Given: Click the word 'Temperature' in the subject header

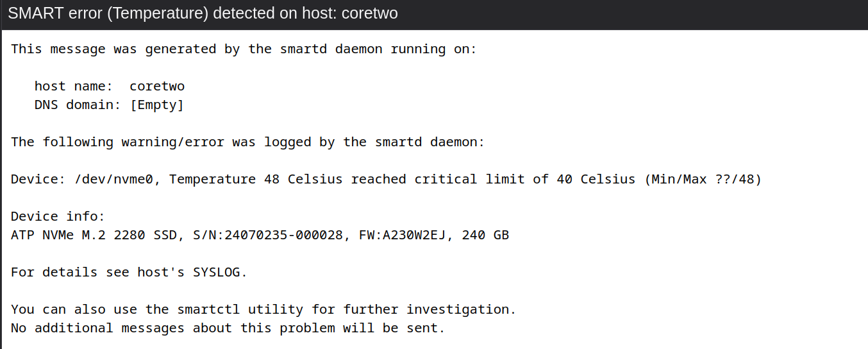Looking at the screenshot, I should click(159, 13).
